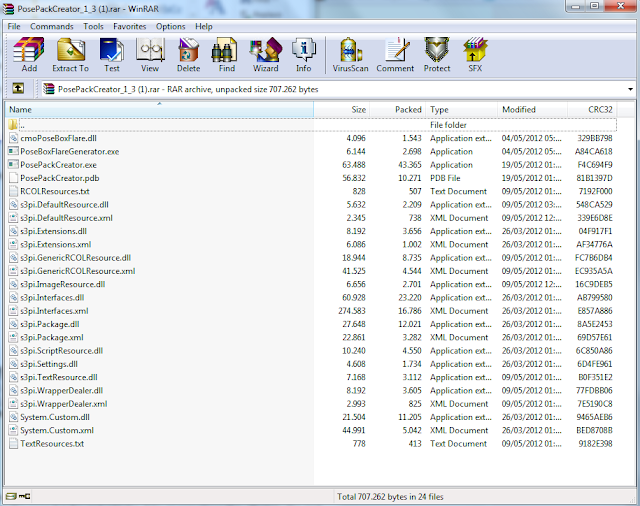640x506 pixels.
Task: Click the Extract To toolbar icon
Action: (71, 55)
